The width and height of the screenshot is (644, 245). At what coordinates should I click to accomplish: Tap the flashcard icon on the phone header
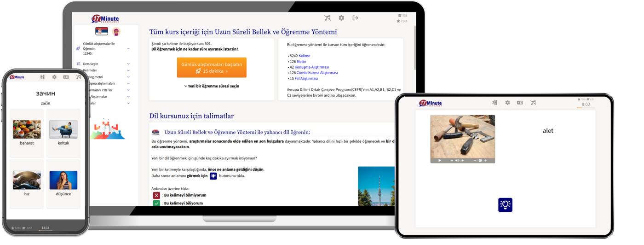[66, 77]
